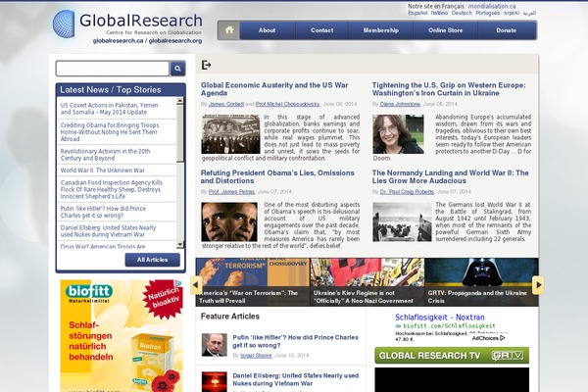Click the Obama face thumbnail
This screenshot has height=392, width=588.
coord(229,222)
